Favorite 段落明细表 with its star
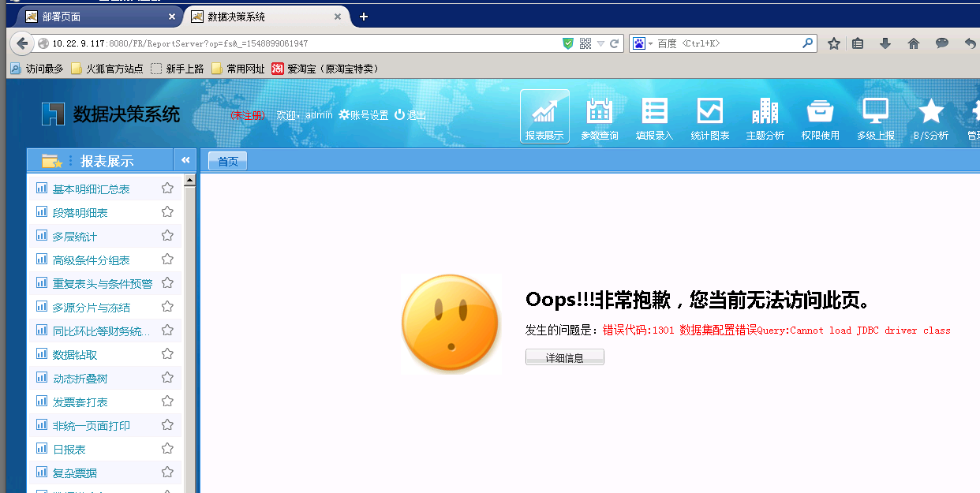This screenshot has height=493, width=980. pyautogui.click(x=167, y=212)
